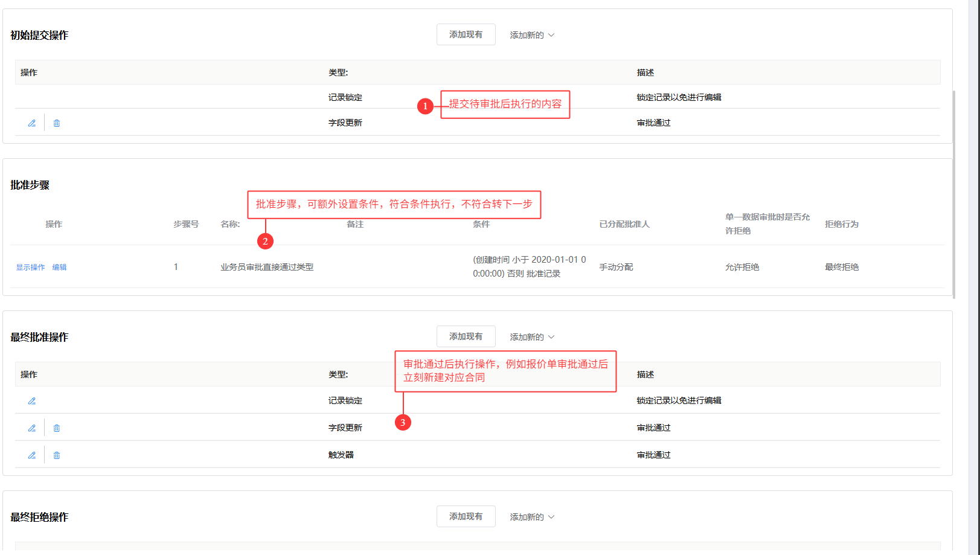
Task: Expand 添加新的 dropdown in 最终批准操作
Action: point(532,337)
